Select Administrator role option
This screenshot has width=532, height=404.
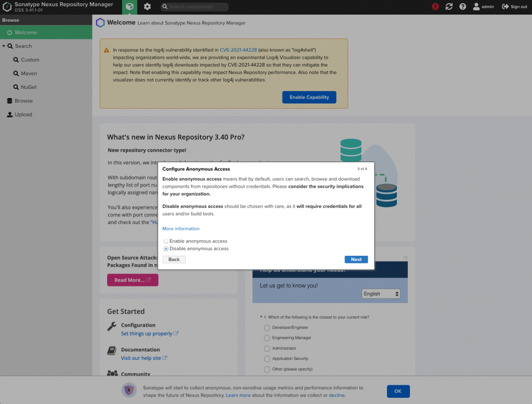pyautogui.click(x=267, y=348)
